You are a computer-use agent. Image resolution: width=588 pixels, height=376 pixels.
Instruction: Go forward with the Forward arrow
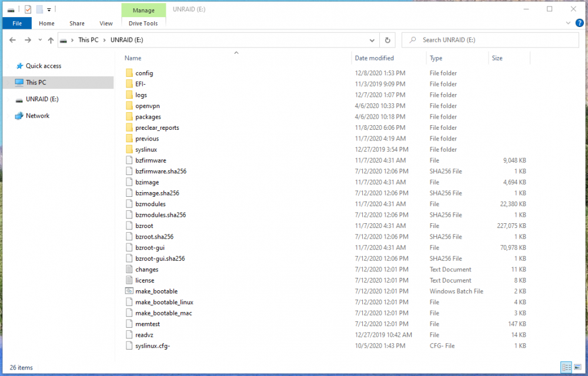click(28, 40)
